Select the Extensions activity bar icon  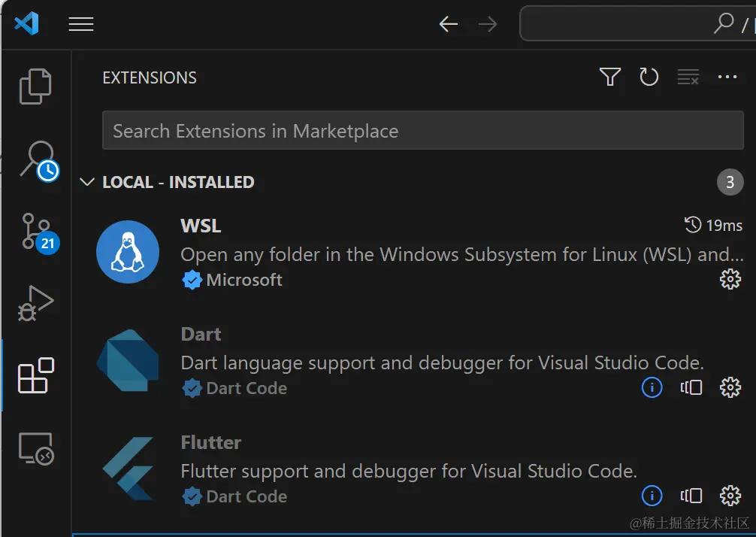[x=35, y=375]
